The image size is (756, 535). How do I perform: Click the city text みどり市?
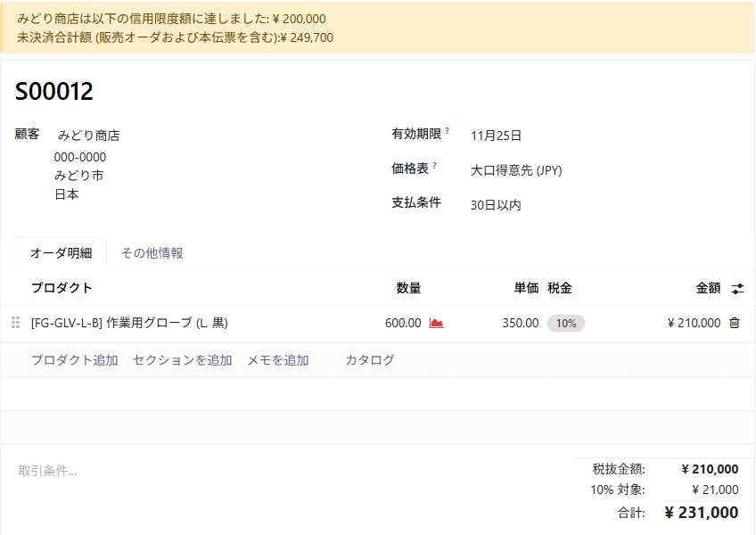79,176
